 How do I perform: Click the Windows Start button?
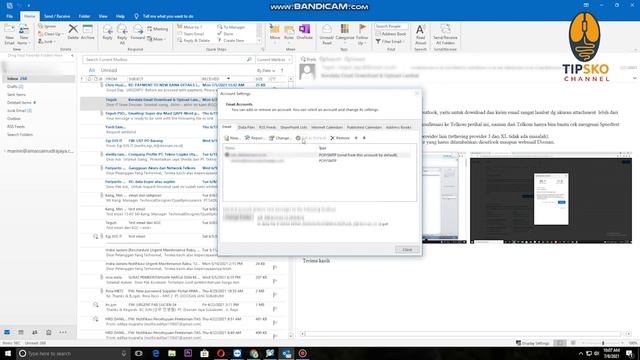[x=7, y=353]
